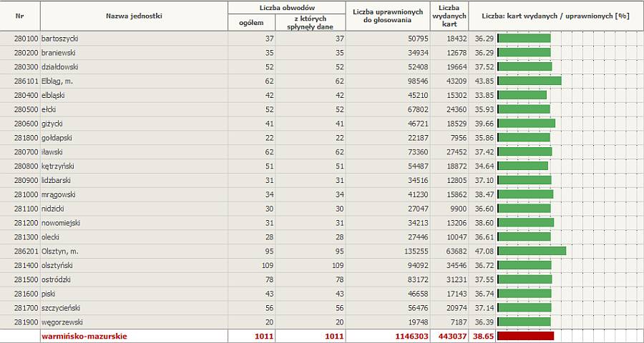Viewport: 644px width, 343px height.
Task: Click the z których spłynęły dane header
Action: (x=310, y=23)
